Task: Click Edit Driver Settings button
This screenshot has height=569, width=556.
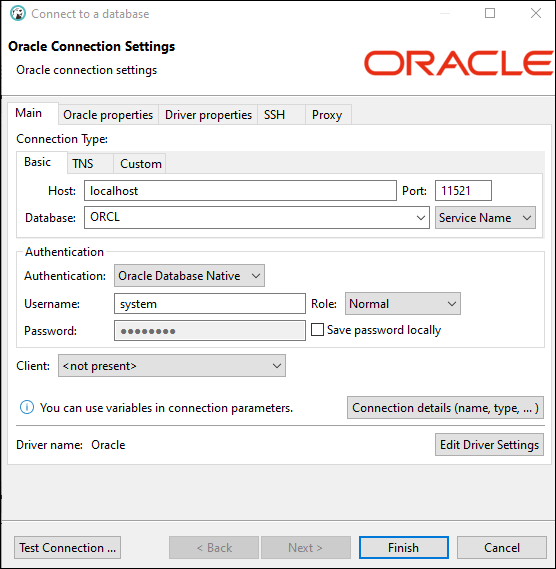Action: coord(489,445)
